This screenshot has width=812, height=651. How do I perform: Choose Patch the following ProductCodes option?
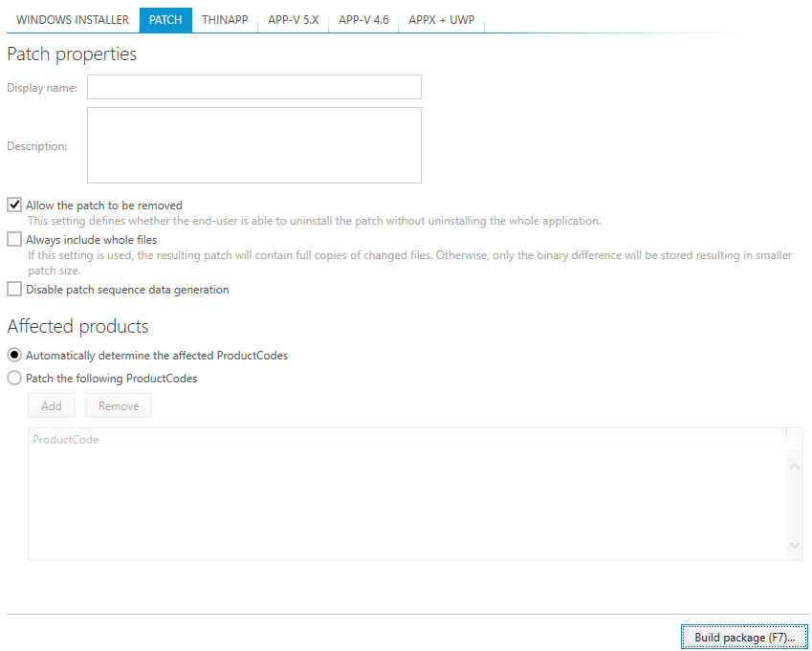(14, 378)
